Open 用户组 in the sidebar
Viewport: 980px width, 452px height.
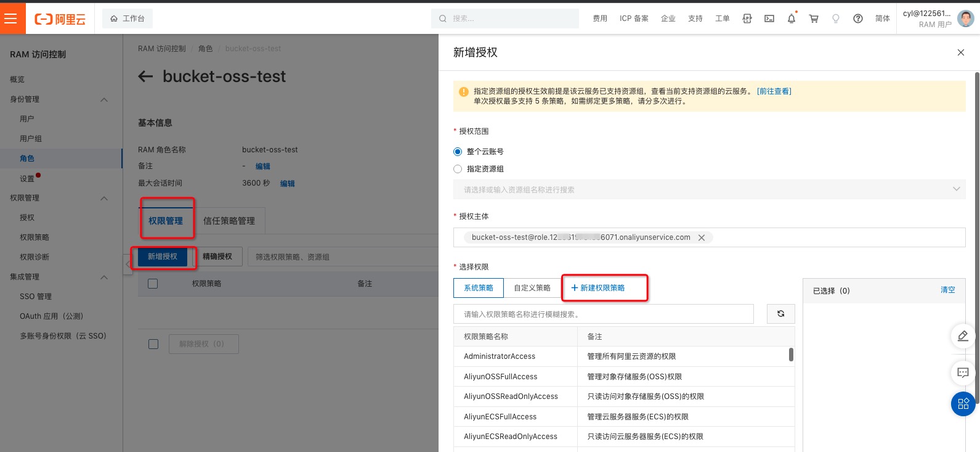pyautogui.click(x=31, y=139)
